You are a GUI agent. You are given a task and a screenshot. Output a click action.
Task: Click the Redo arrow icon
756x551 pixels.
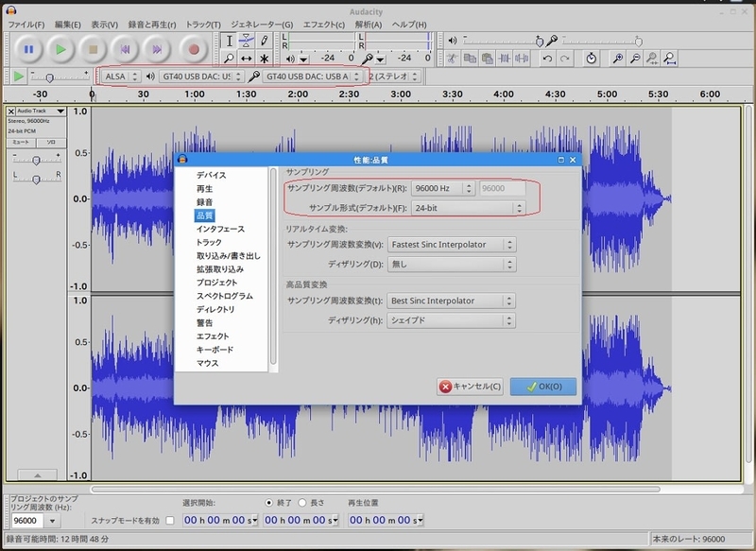pyautogui.click(x=564, y=59)
